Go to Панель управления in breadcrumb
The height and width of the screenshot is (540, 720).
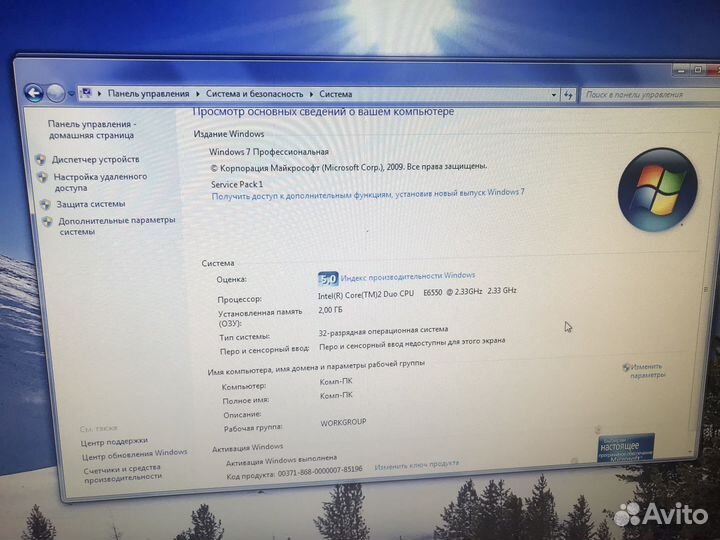pos(148,94)
